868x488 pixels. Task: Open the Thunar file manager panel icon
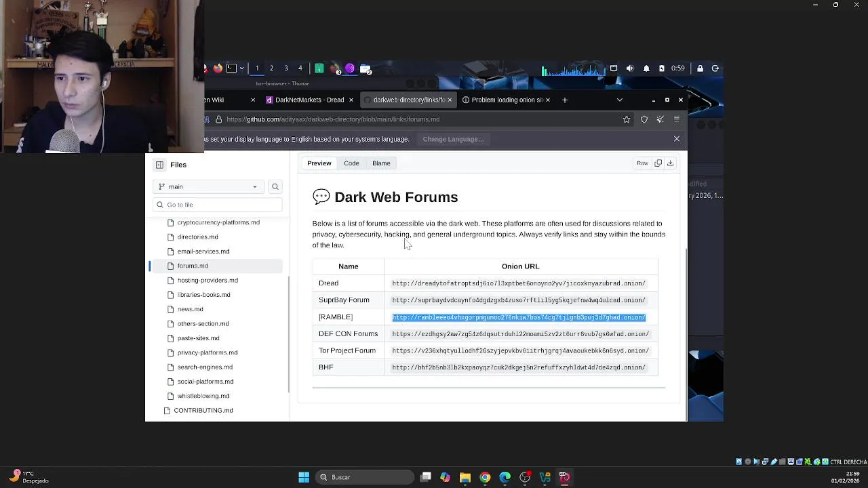point(366,68)
